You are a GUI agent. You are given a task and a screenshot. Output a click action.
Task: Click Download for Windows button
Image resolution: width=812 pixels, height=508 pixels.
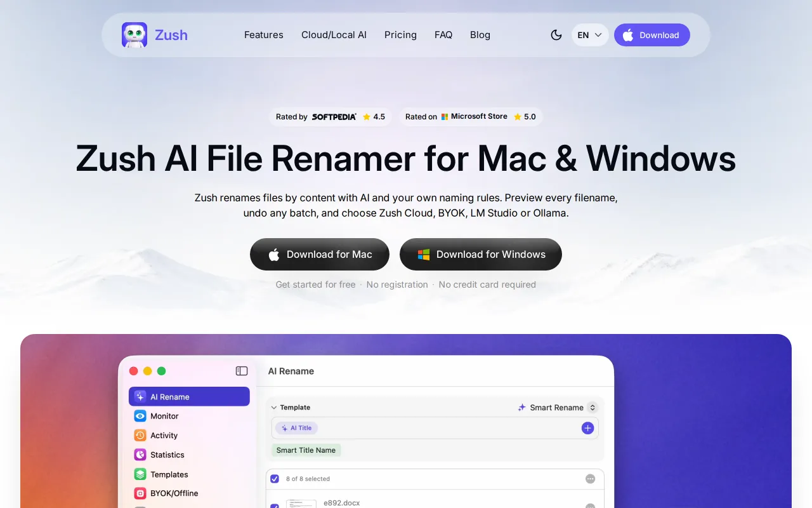pyautogui.click(x=481, y=254)
